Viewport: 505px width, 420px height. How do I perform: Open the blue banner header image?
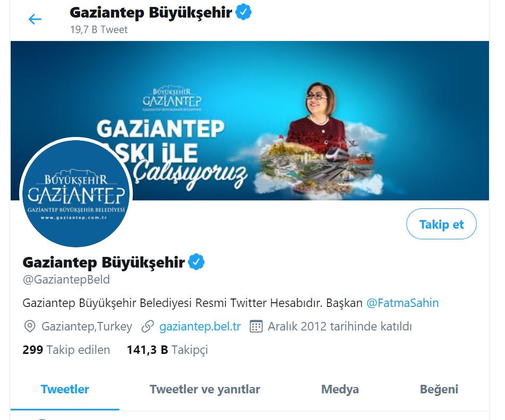tap(250, 120)
